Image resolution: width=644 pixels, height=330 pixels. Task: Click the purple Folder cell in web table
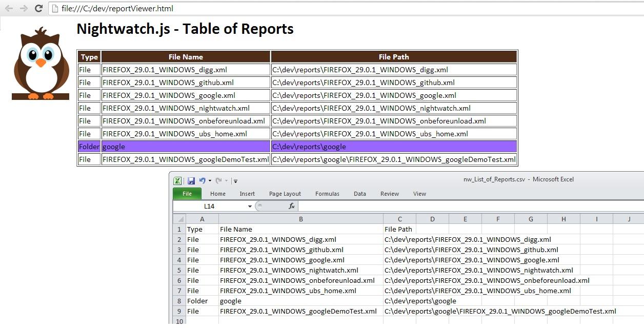click(89, 147)
